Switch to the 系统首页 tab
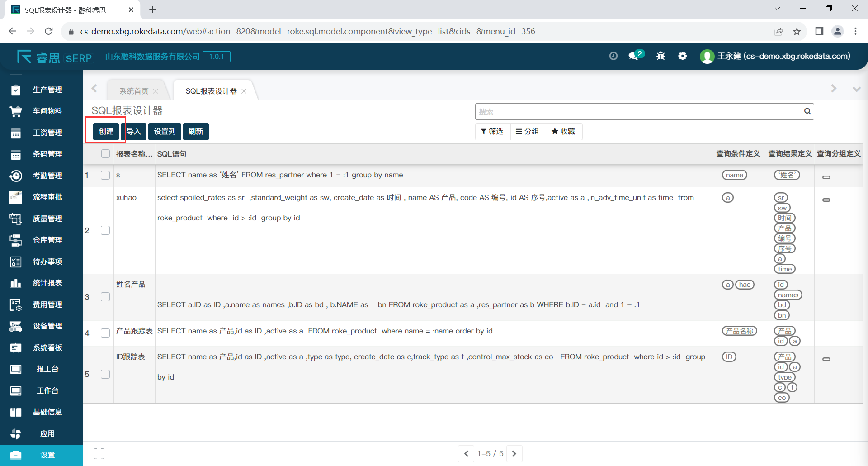868x466 pixels. pos(134,91)
